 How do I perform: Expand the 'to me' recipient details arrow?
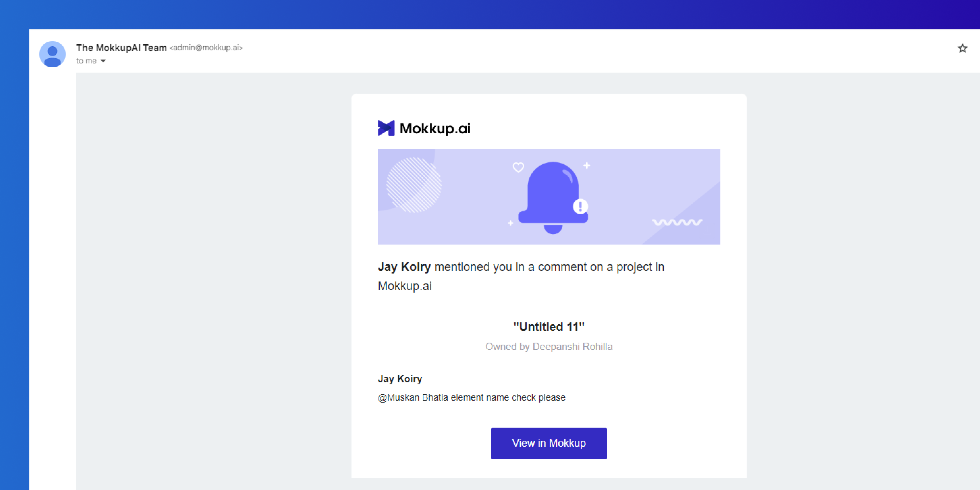(x=103, y=61)
